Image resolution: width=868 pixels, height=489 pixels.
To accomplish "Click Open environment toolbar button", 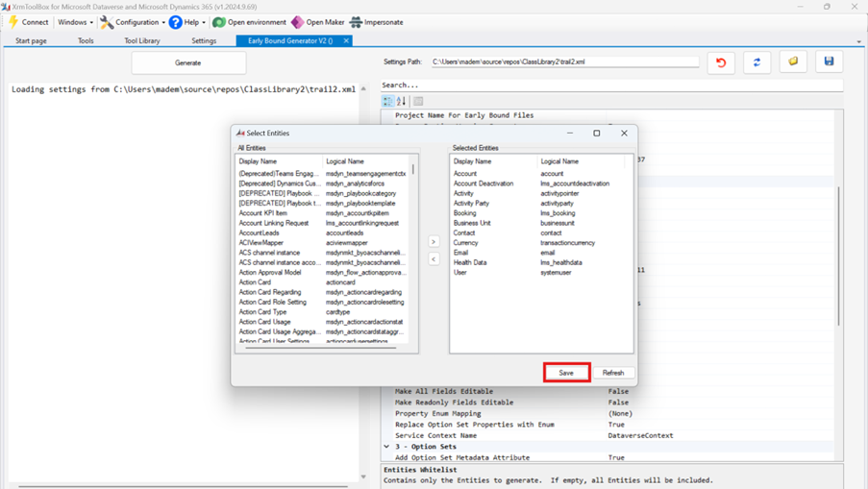I will point(249,22).
